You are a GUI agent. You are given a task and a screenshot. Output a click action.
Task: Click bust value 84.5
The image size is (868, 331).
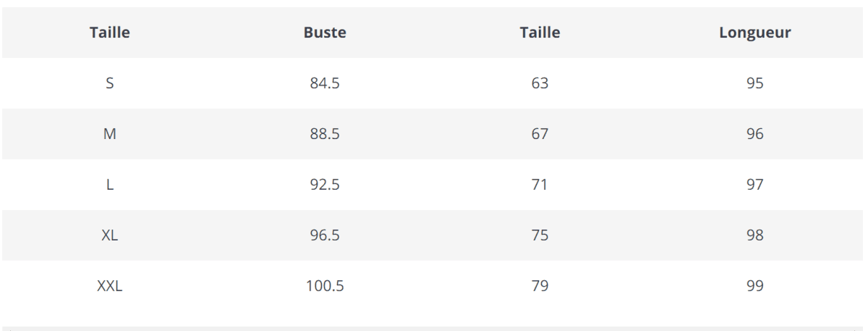325,83
